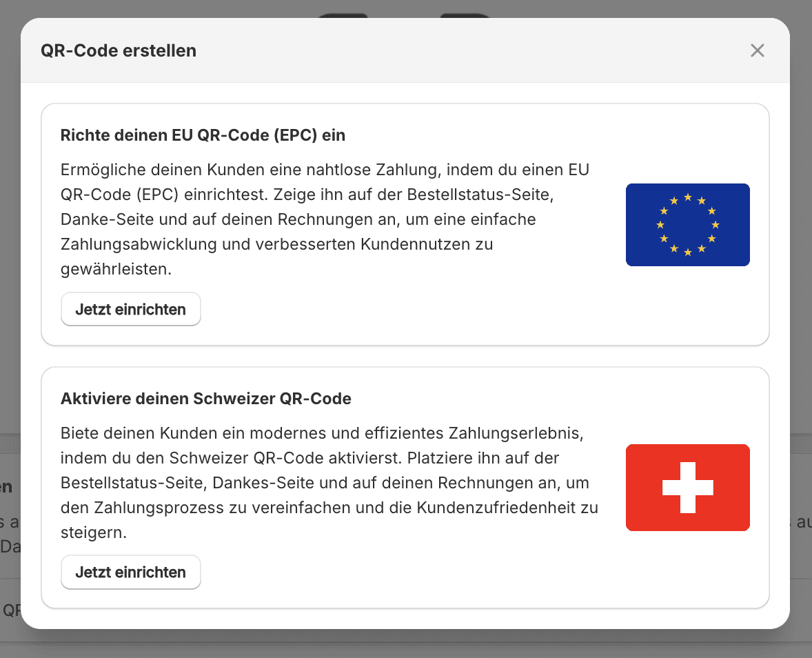Click the white cross on the Swiss flag
Viewport: 812px width, 658px height.
687,487
